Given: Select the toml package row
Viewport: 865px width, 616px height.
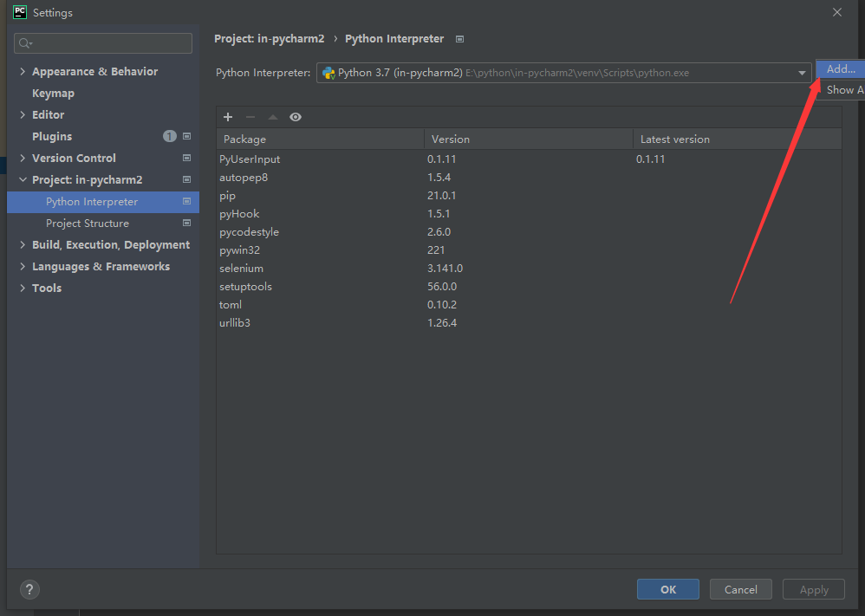Looking at the screenshot, I should pos(529,304).
